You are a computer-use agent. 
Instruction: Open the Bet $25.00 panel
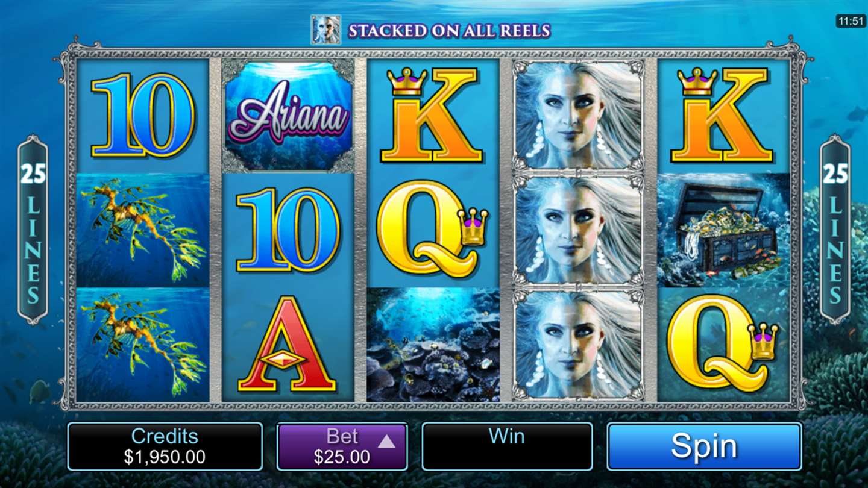(x=342, y=446)
